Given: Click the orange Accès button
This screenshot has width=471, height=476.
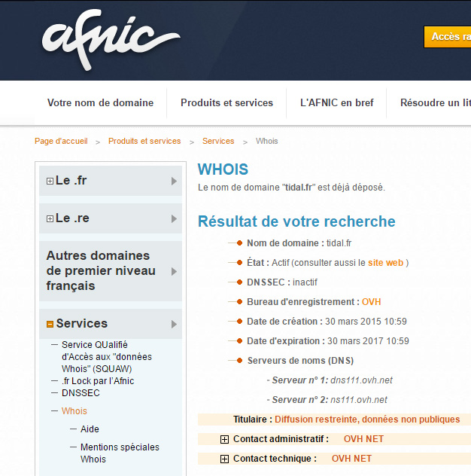Looking at the screenshot, I should [448, 37].
